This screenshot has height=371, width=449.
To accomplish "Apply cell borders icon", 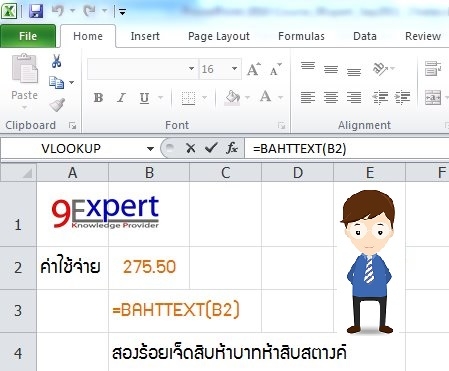I will 188,98.
